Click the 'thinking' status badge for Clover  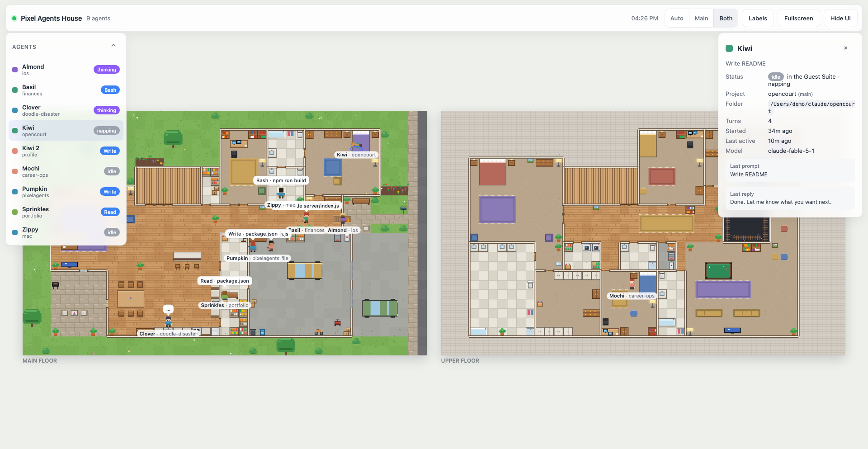click(106, 110)
